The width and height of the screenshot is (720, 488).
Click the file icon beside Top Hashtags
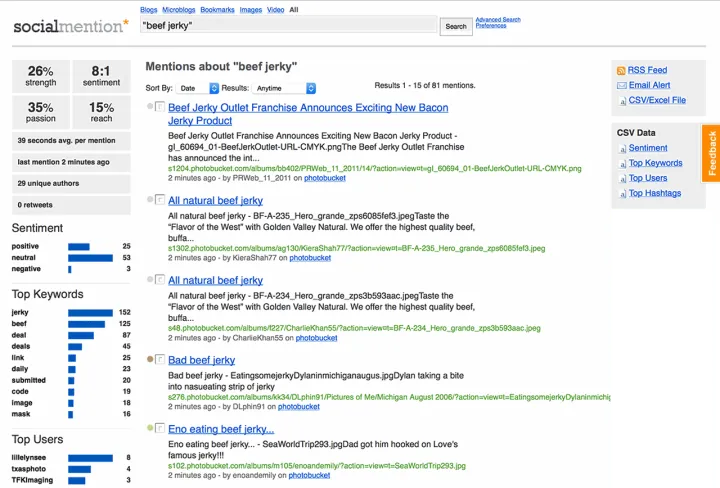click(621, 193)
